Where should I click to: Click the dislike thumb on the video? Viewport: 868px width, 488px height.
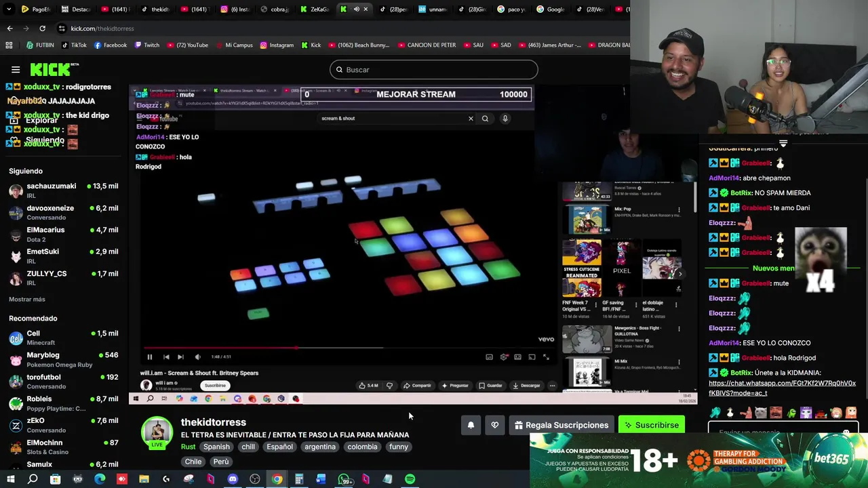click(389, 386)
